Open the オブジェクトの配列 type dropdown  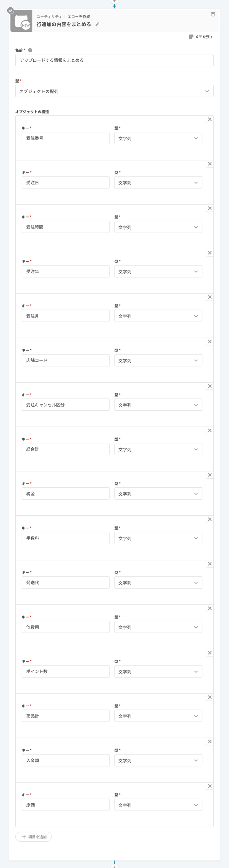114,91
